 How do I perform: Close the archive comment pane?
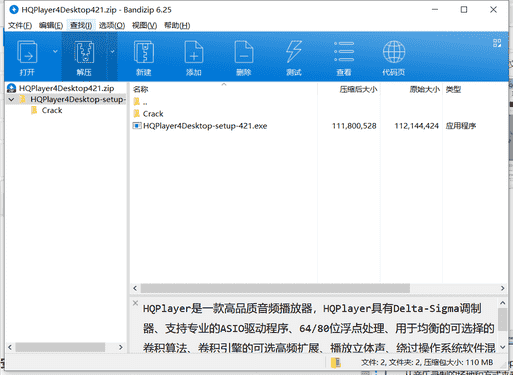pos(135,303)
